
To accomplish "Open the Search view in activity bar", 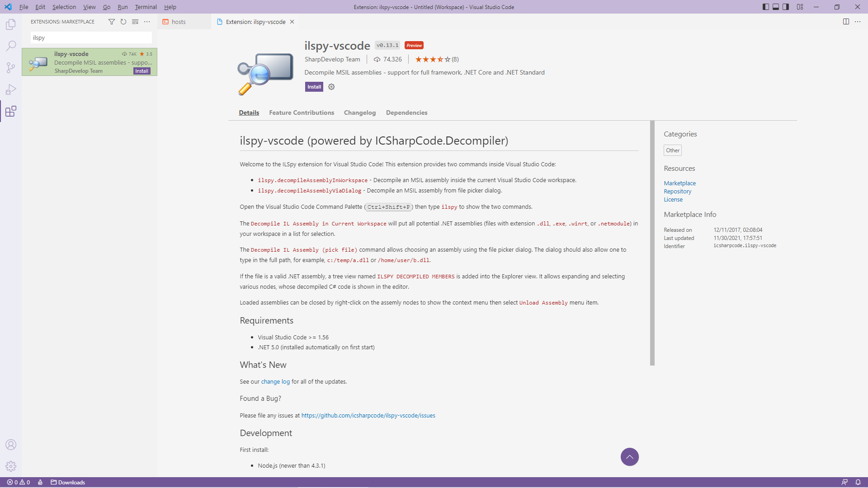I will click(11, 46).
